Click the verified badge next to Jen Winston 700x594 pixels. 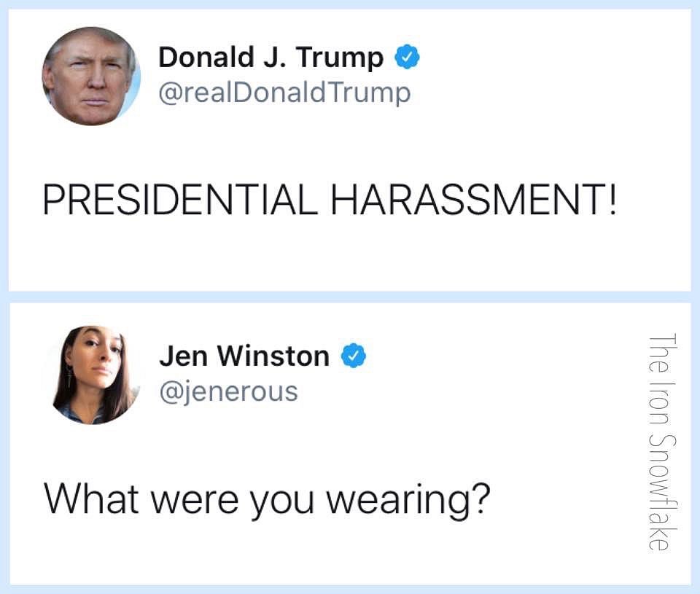pyautogui.click(x=354, y=355)
